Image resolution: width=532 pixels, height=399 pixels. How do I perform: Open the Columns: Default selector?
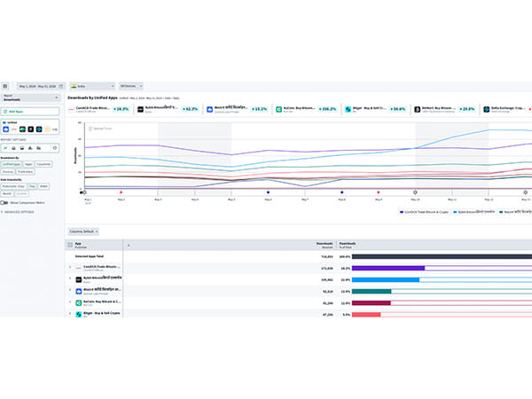[x=82, y=231]
